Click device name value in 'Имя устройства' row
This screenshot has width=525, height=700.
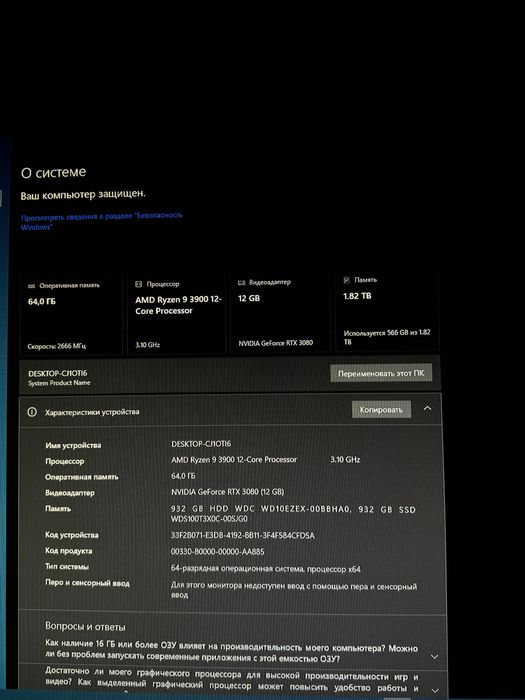point(201,444)
